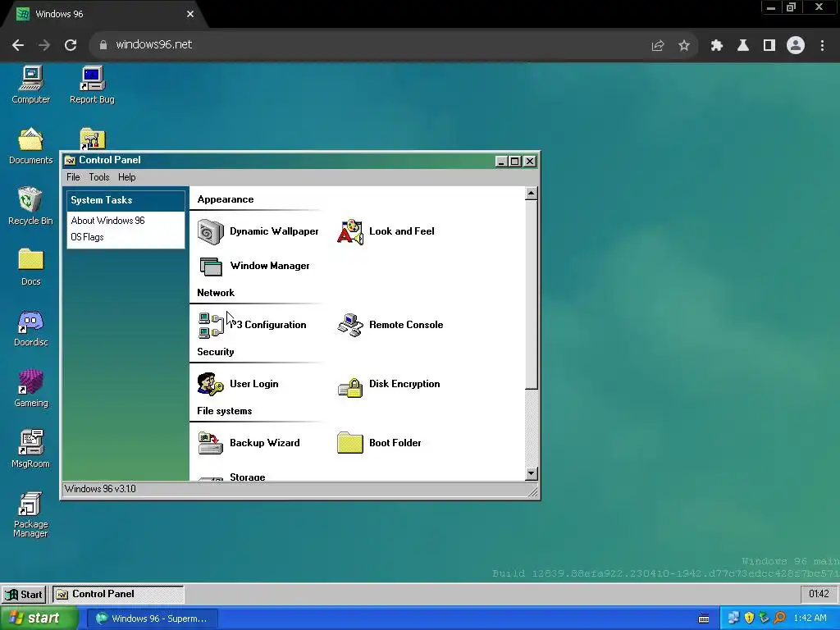Open the Computer desktop icon
This screenshot has width=840, height=630.
[x=30, y=84]
